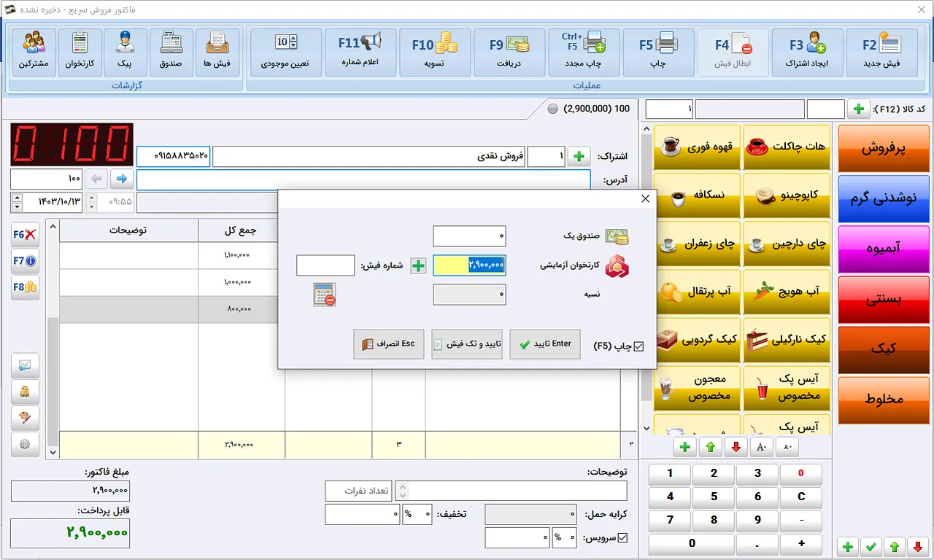934x560 pixels.
Task: Open set inventory (تعیین موجودی) tool
Action: click(x=285, y=52)
